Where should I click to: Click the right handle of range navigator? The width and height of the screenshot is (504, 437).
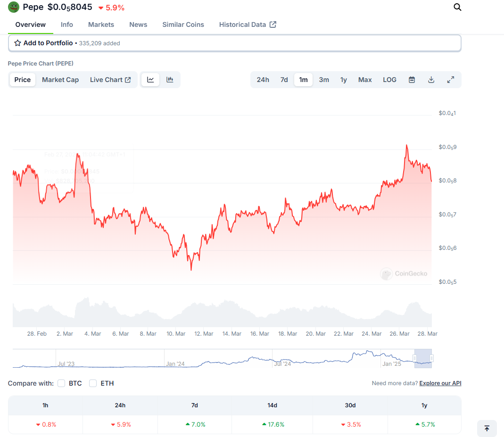[x=432, y=358]
